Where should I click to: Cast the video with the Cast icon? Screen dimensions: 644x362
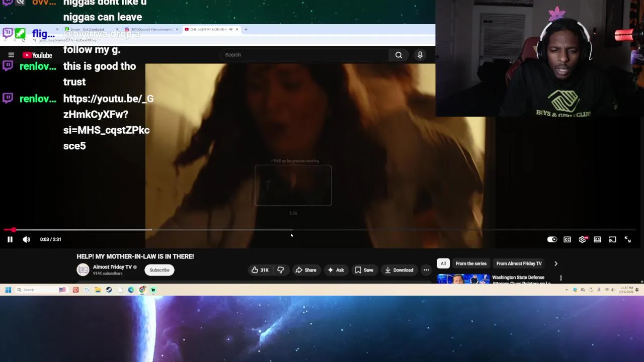tap(612, 239)
